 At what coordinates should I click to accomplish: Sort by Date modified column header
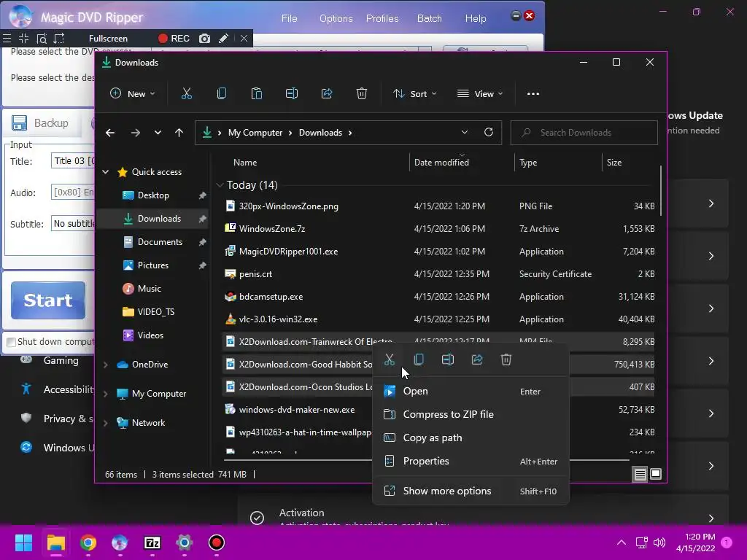click(441, 163)
